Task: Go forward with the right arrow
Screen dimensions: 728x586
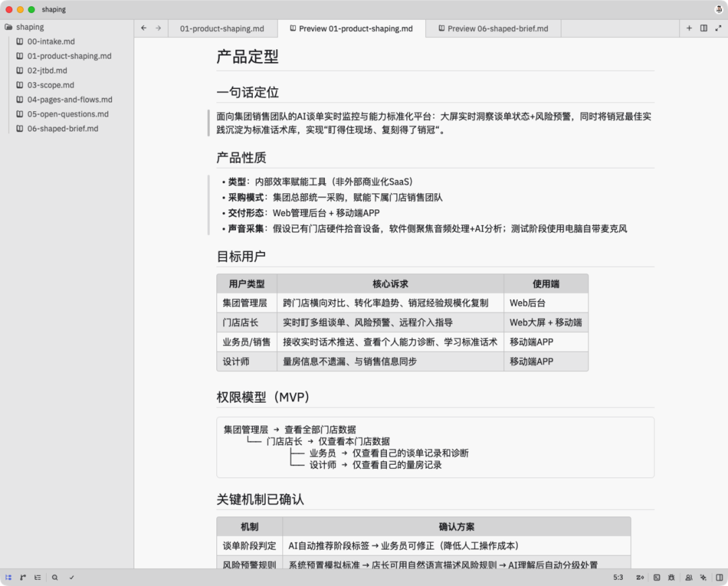Action: (158, 28)
